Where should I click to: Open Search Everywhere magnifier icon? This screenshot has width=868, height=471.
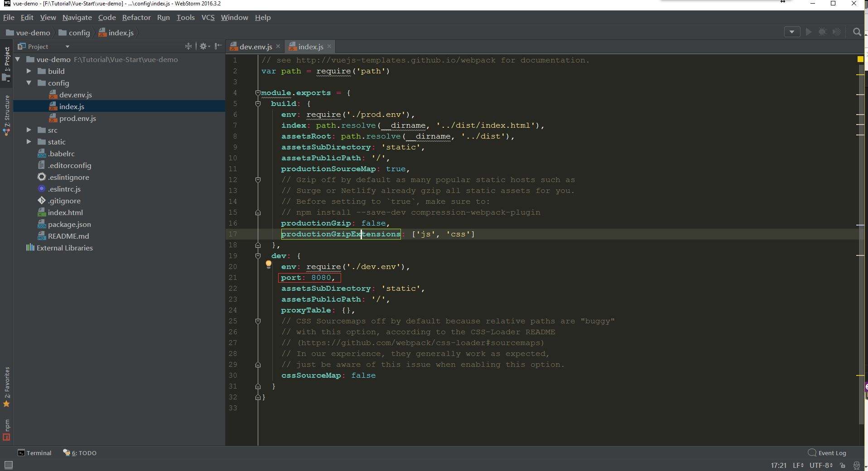coord(857,32)
